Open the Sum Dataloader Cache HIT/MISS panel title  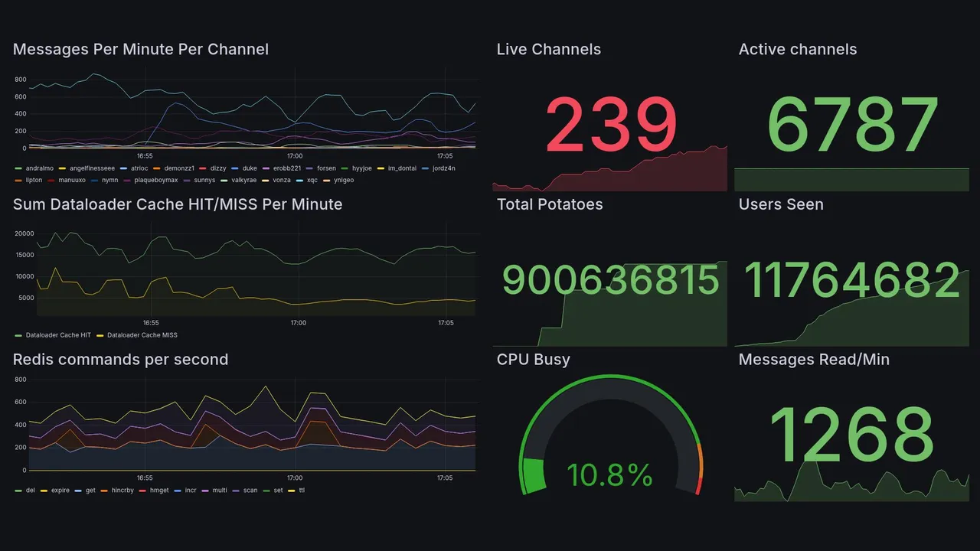tap(178, 204)
